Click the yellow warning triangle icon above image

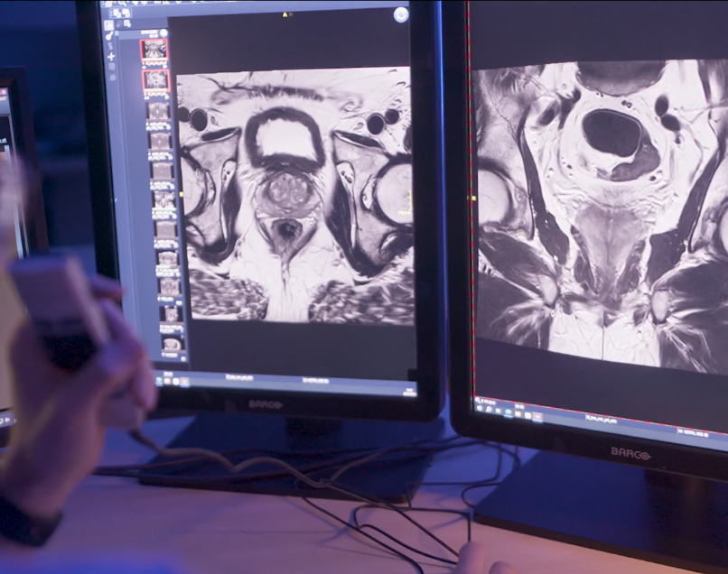tap(285, 15)
